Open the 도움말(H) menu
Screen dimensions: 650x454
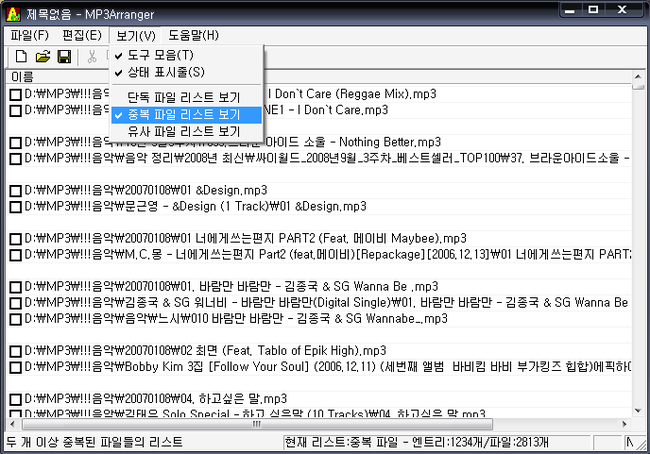[193, 35]
